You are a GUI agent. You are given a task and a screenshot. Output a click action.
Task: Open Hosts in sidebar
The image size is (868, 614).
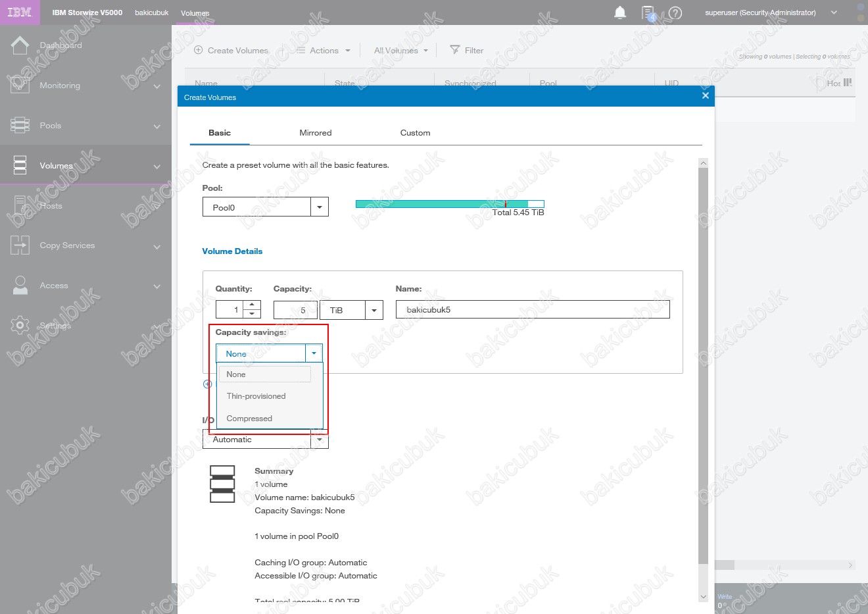coord(51,206)
